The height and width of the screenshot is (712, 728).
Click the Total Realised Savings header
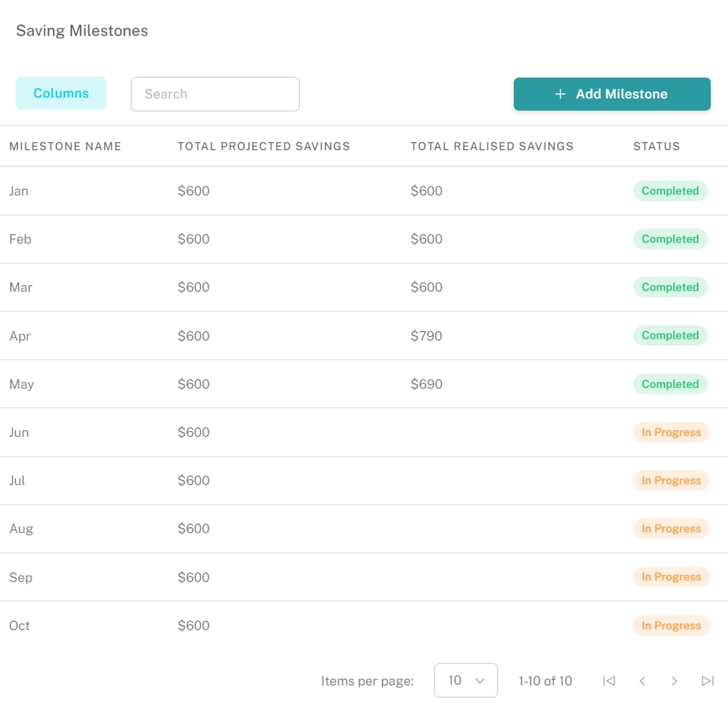pyautogui.click(x=492, y=146)
